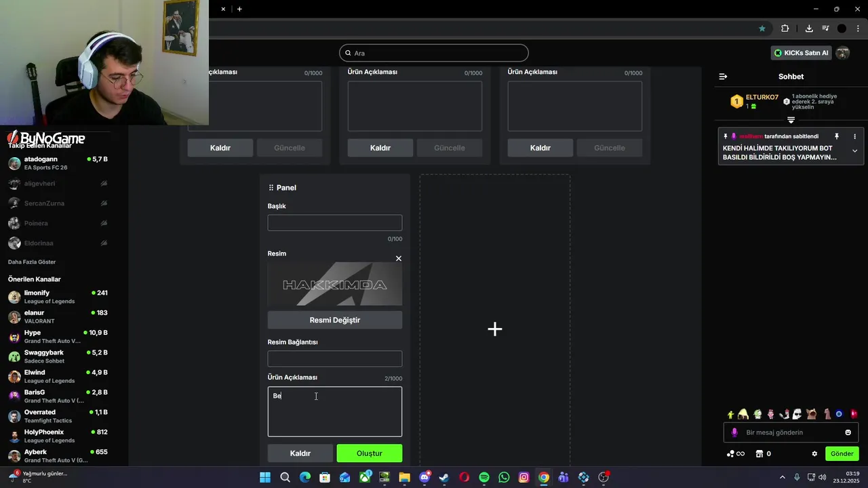Send the message with Gönder

[842, 453]
